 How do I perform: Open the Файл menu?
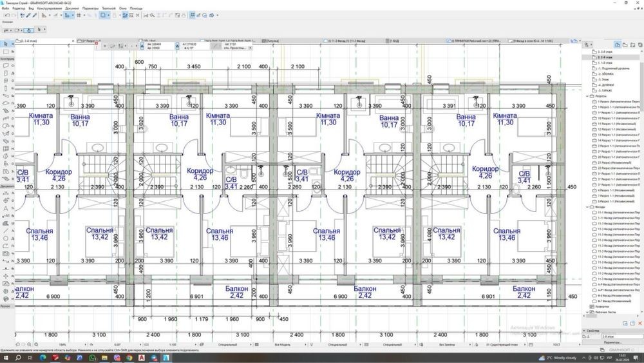(x=6, y=8)
